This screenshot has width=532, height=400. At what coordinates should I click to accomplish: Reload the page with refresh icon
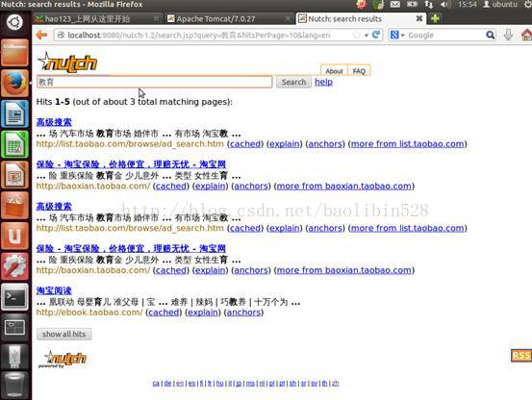[376, 35]
